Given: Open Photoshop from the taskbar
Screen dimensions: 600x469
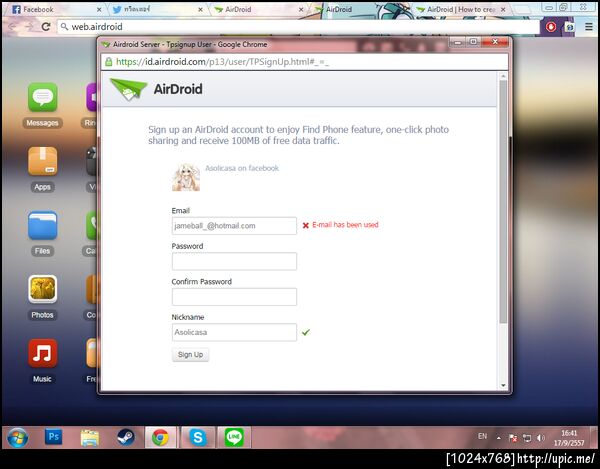Looking at the screenshot, I should coord(54,437).
